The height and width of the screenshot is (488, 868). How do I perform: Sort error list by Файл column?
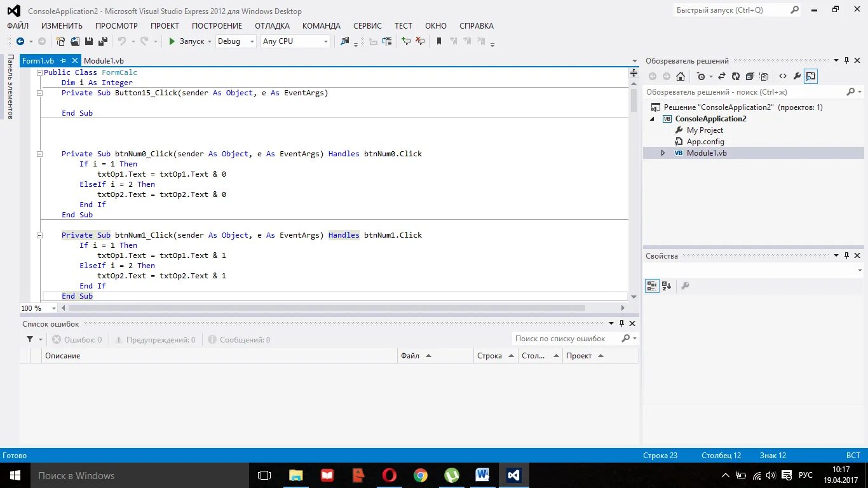click(x=435, y=356)
